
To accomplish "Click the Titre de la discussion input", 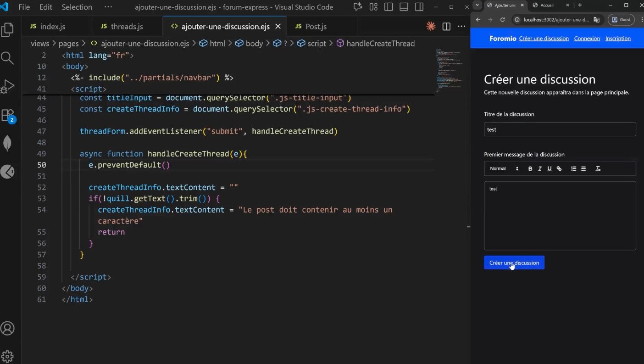I will pyautogui.click(x=560, y=129).
